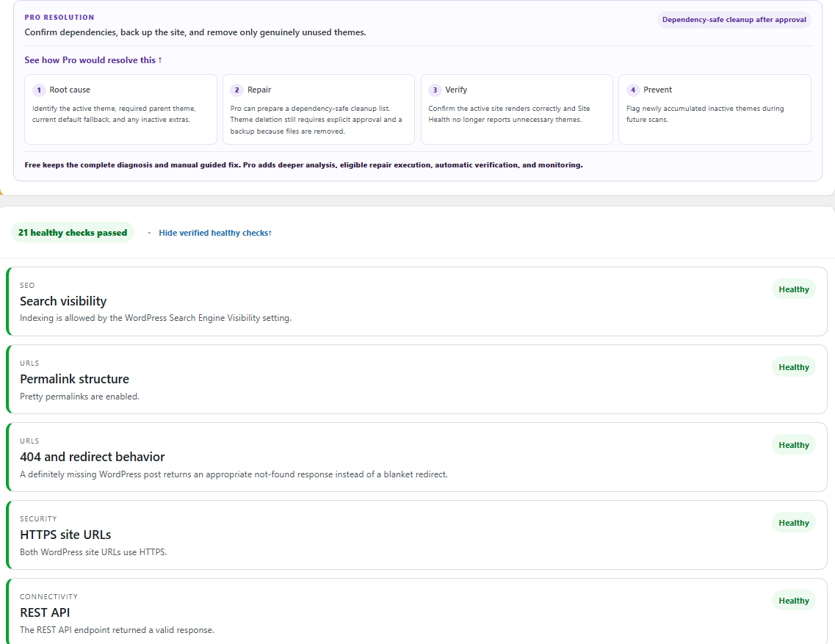The image size is (835, 644).
Task: Click the SECURITY category label
Action: (x=38, y=519)
